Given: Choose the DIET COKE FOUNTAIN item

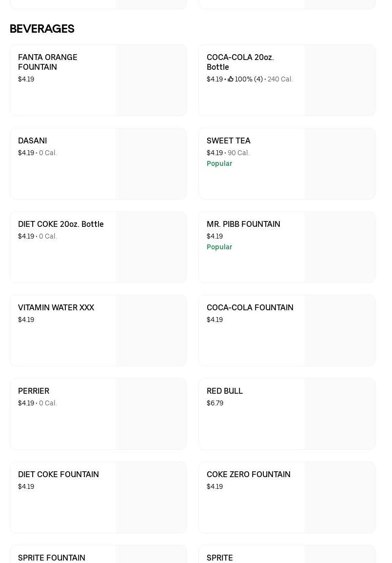Looking at the screenshot, I should [58, 474].
